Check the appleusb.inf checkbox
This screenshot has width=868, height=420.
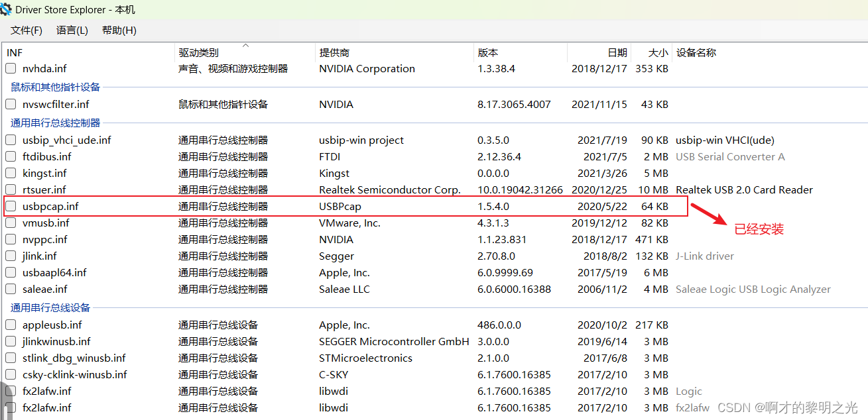[11, 325]
